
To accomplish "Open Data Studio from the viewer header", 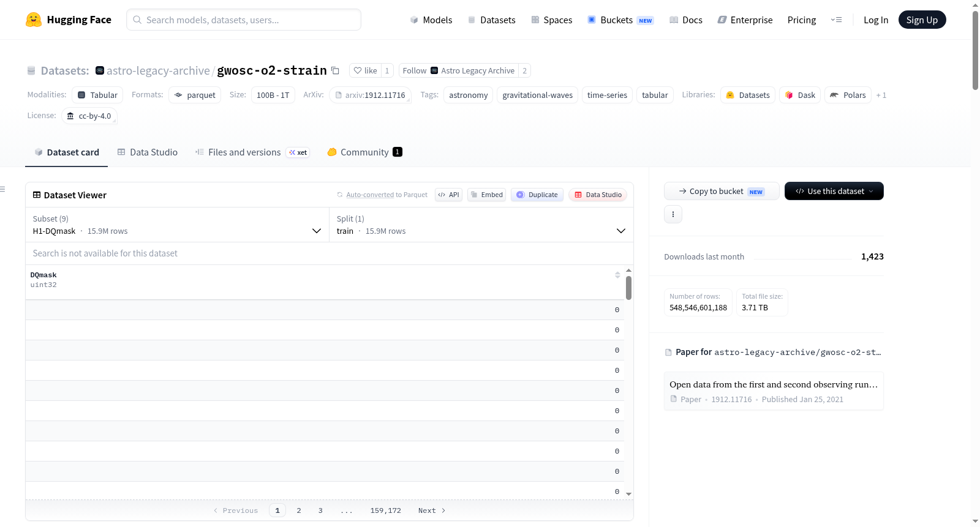I will pos(598,195).
